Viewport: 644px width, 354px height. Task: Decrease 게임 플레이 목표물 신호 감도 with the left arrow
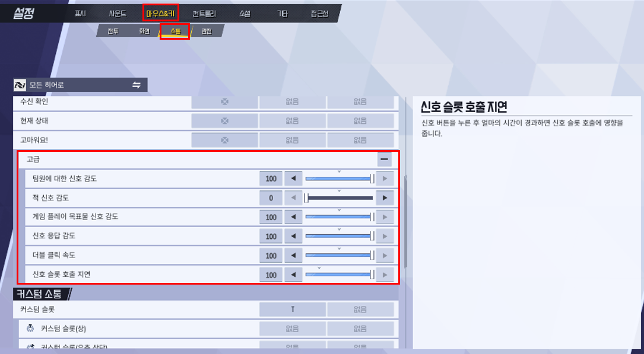(293, 217)
